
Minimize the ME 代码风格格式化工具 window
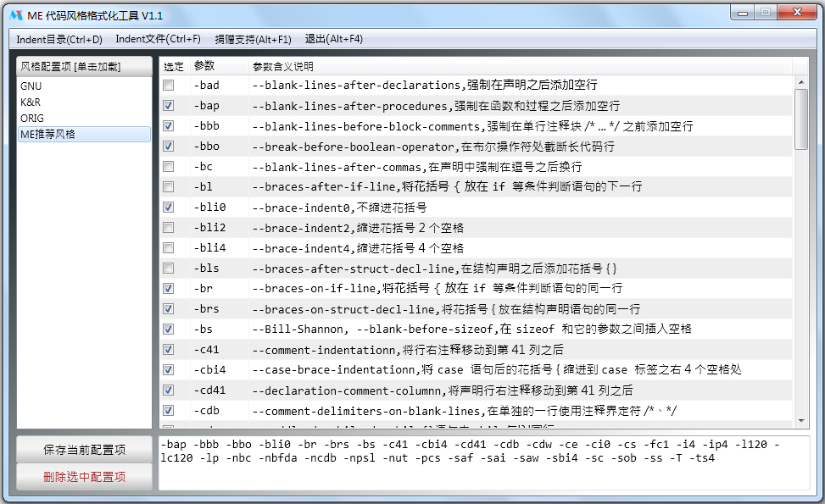tap(743, 13)
